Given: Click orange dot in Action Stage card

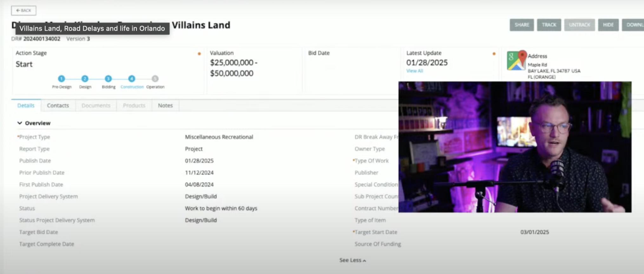Looking at the screenshot, I should (x=199, y=54).
